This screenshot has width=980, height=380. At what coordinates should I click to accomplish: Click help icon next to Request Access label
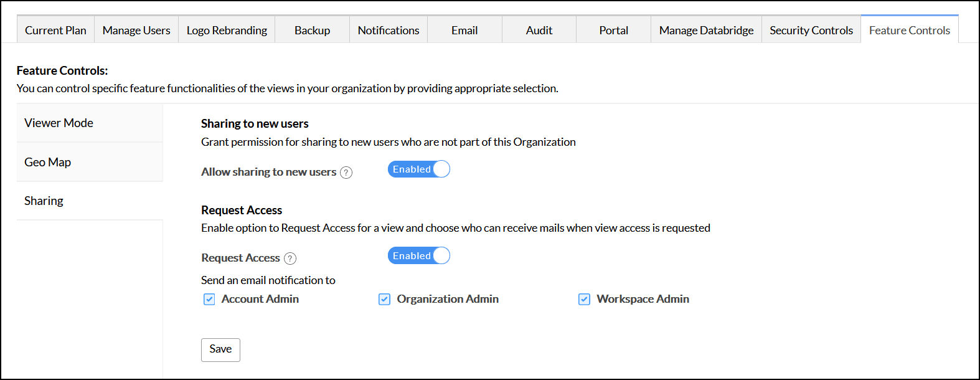290,259
